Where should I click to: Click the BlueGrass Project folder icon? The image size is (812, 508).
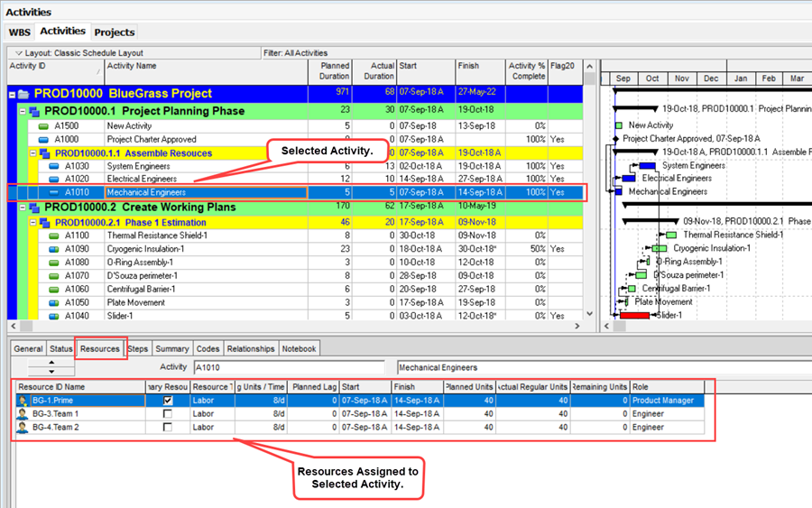pos(23,94)
